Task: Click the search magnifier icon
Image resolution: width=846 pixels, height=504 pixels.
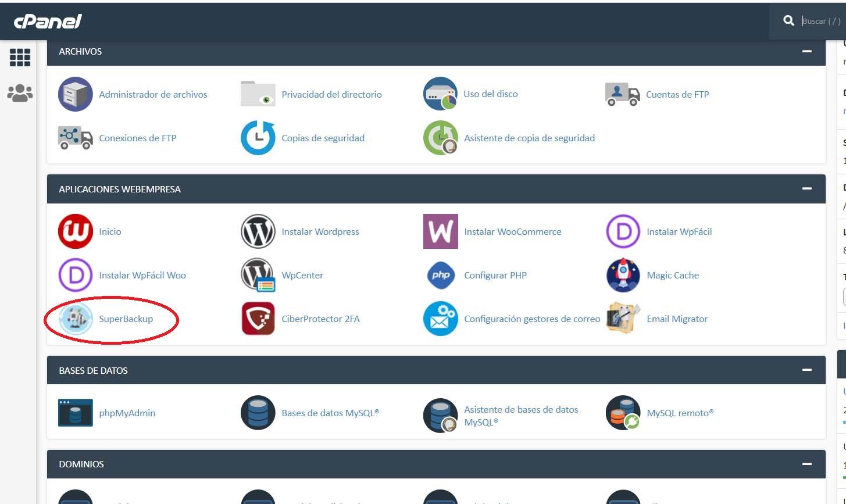Action: tap(788, 21)
